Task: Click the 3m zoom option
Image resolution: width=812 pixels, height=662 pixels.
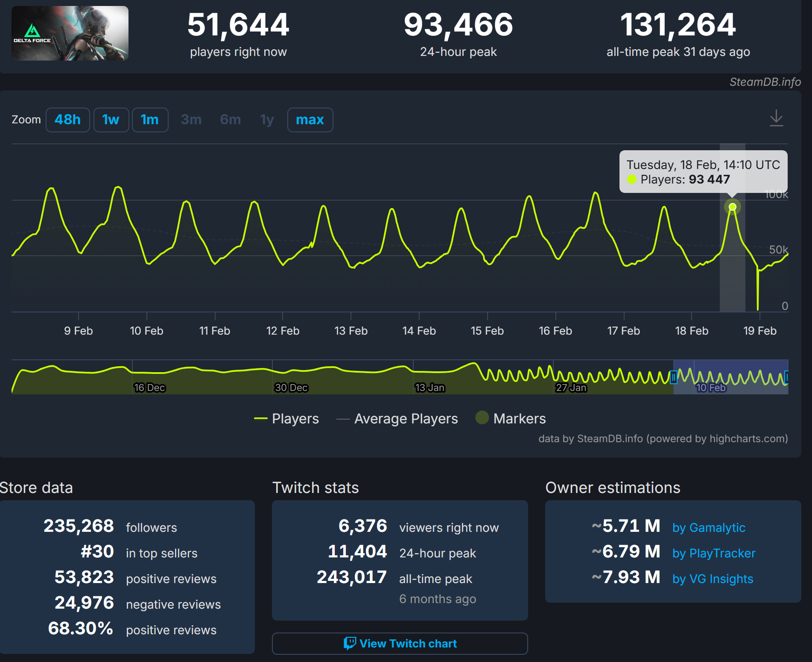Action: pos(191,120)
